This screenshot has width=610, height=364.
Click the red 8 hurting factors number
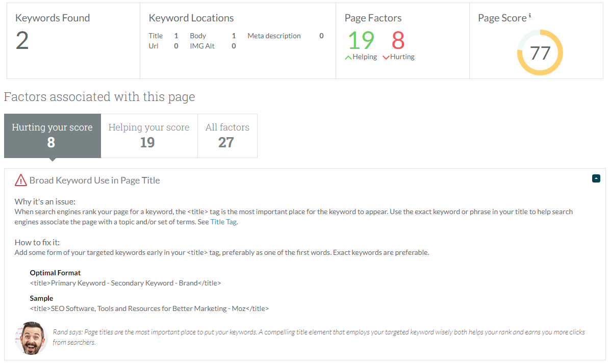pyautogui.click(x=398, y=41)
